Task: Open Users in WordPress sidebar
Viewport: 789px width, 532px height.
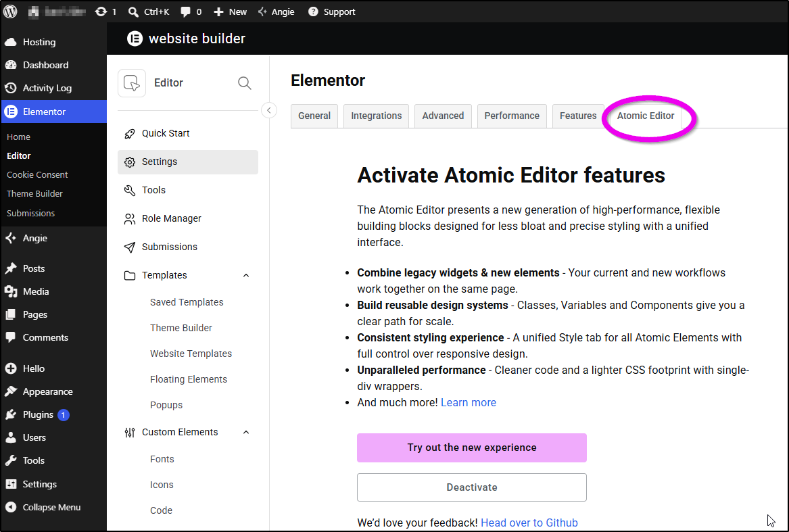Action: coord(53,438)
